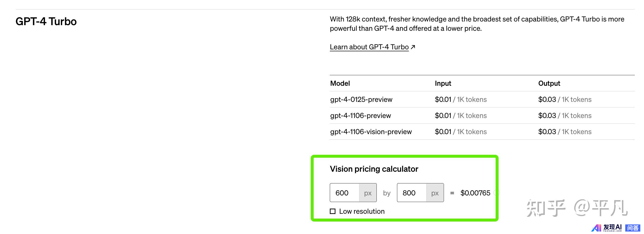Open the Learn about GPT-4 Turbo link
Screen dimensions: 644x234
(369, 47)
